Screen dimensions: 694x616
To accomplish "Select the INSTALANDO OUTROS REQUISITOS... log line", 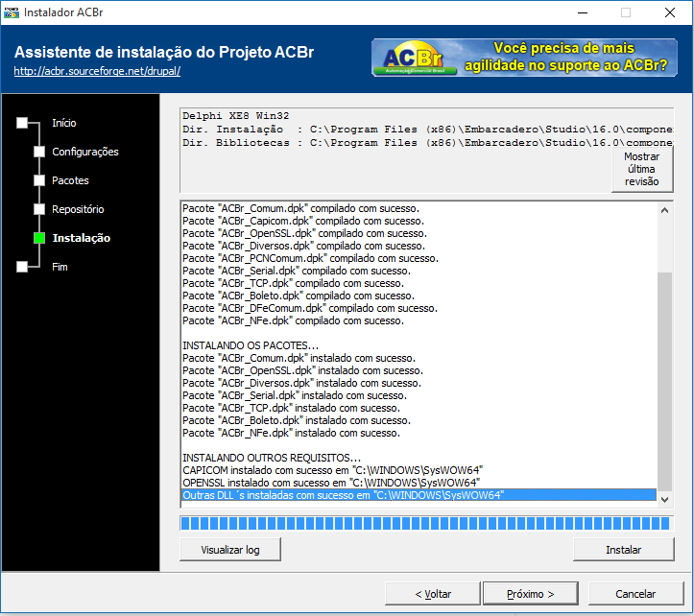I will [x=272, y=458].
